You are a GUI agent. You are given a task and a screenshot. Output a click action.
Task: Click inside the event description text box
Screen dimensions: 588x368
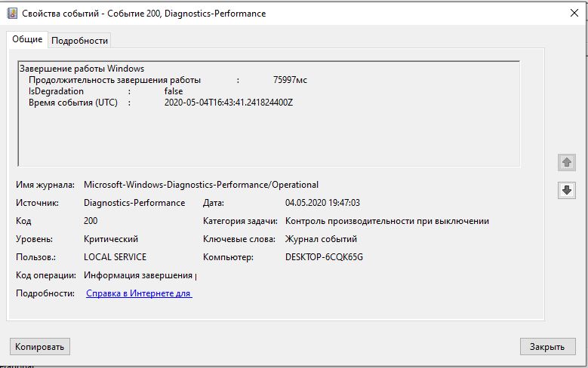[269, 136]
